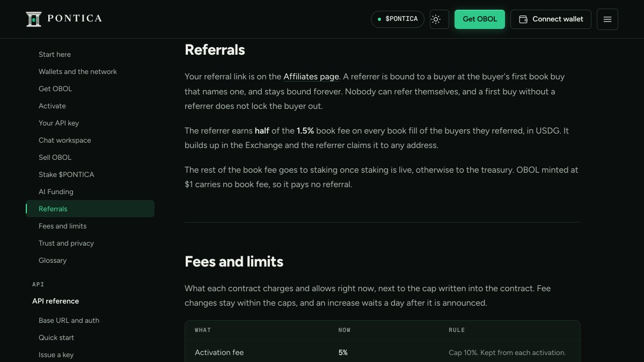The height and width of the screenshot is (362, 644).
Task: Click the Activation fee table cell
Action: pos(219,352)
